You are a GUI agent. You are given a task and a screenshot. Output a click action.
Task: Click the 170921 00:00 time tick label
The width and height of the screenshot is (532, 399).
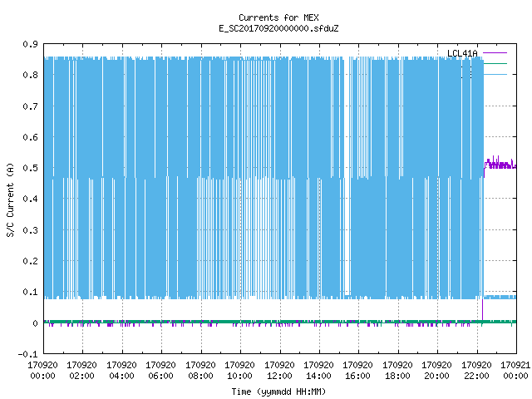click(515, 370)
